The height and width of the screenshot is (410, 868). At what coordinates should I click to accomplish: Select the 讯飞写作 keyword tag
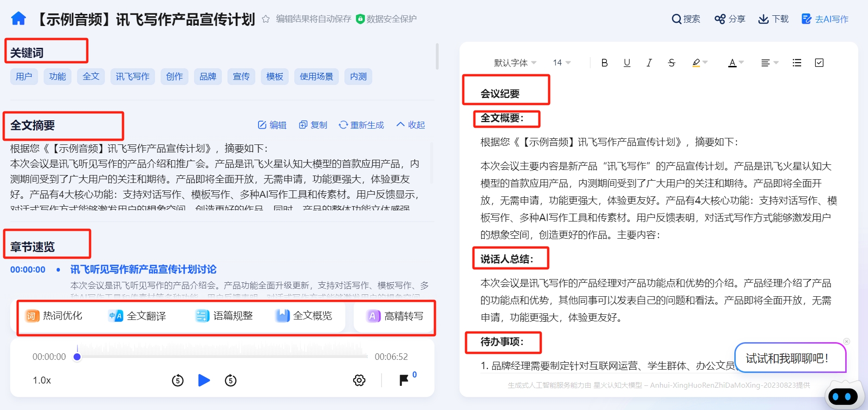[x=133, y=77]
